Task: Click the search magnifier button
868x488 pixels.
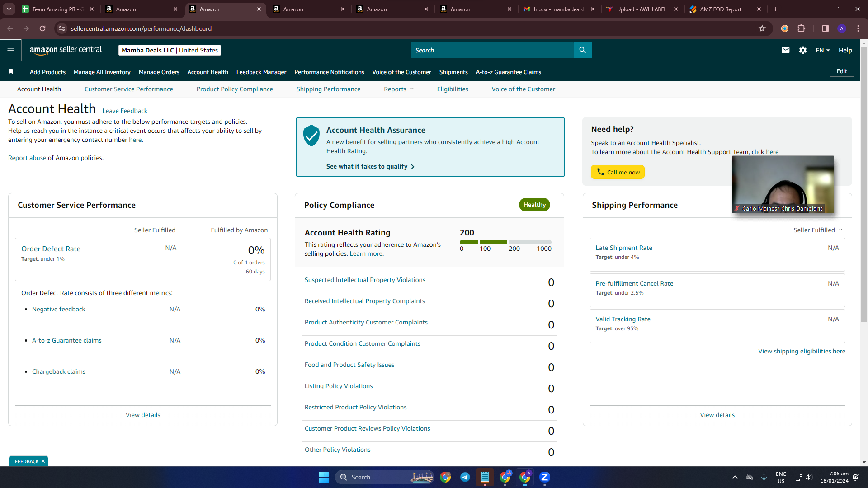Action: coord(582,50)
